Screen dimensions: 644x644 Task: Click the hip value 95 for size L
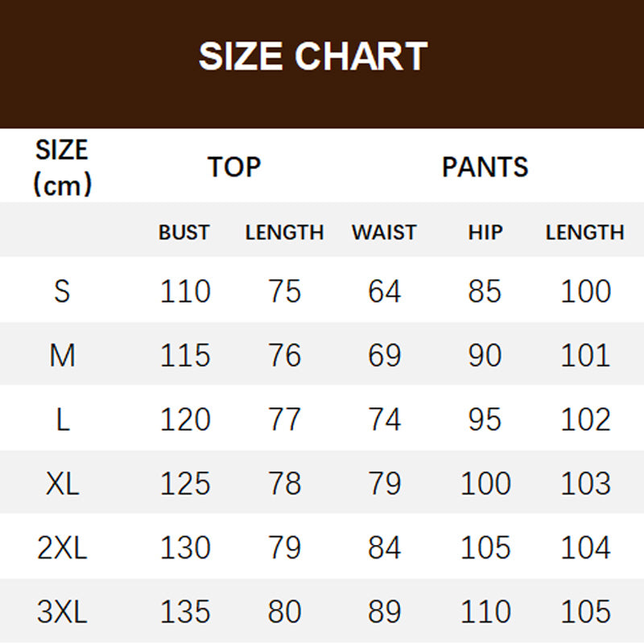[x=485, y=419]
